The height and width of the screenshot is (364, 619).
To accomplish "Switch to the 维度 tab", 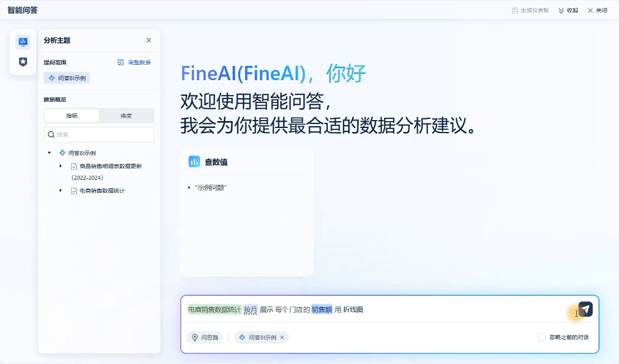I will click(126, 115).
